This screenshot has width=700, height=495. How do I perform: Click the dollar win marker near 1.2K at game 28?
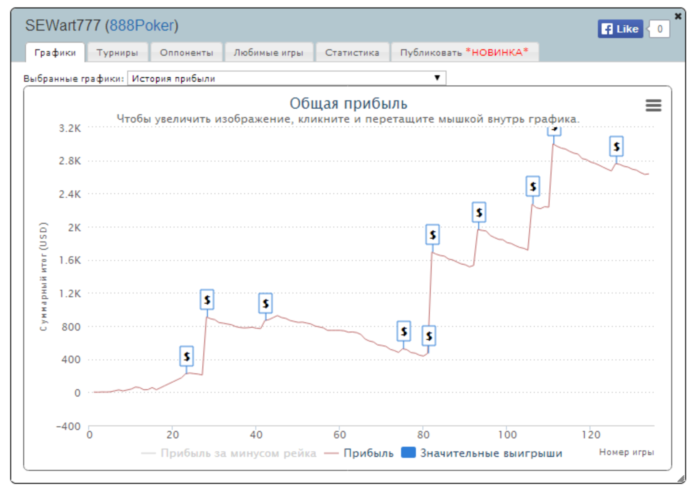[x=207, y=299]
